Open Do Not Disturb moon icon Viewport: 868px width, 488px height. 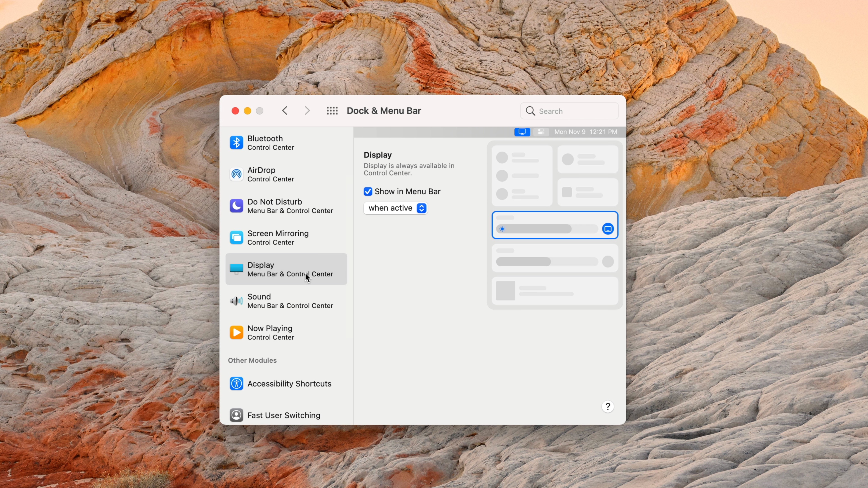click(236, 206)
